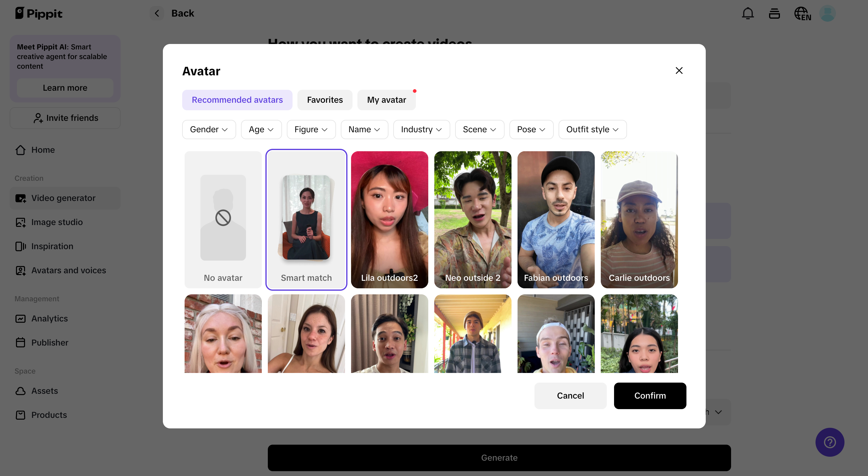Open the Image studio tool
868x476 pixels.
[57, 222]
